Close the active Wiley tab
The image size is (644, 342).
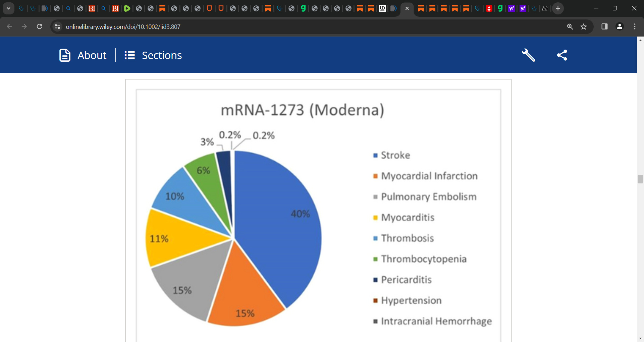pyautogui.click(x=407, y=8)
